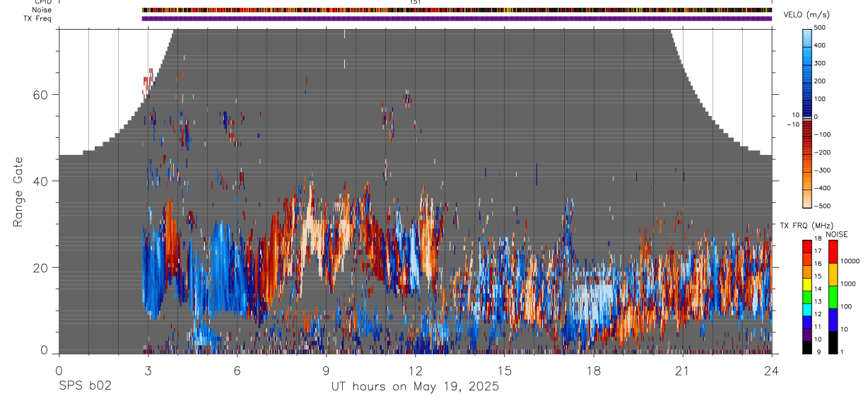Click the 'NOISE' legend title

click(837, 233)
